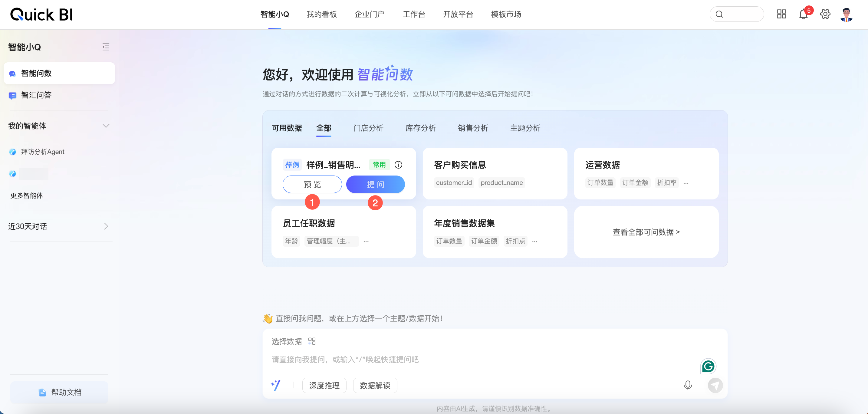The height and width of the screenshot is (414, 868).
Task: Select 智汇问答 in the sidebar
Action: click(x=59, y=95)
